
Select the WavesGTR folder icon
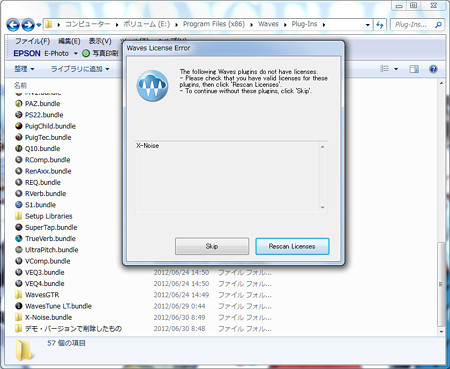coord(19,295)
